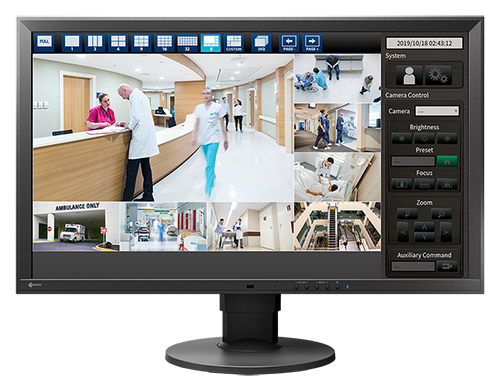Open the CUSTOM layout
500x391 pixels.
234,43
